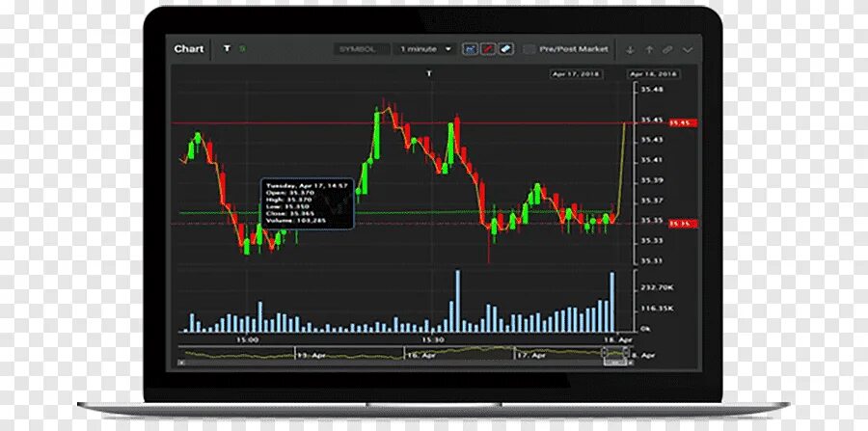868x431 pixels.
Task: Click the red 35.35 price line tag
Action: pyautogui.click(x=683, y=224)
